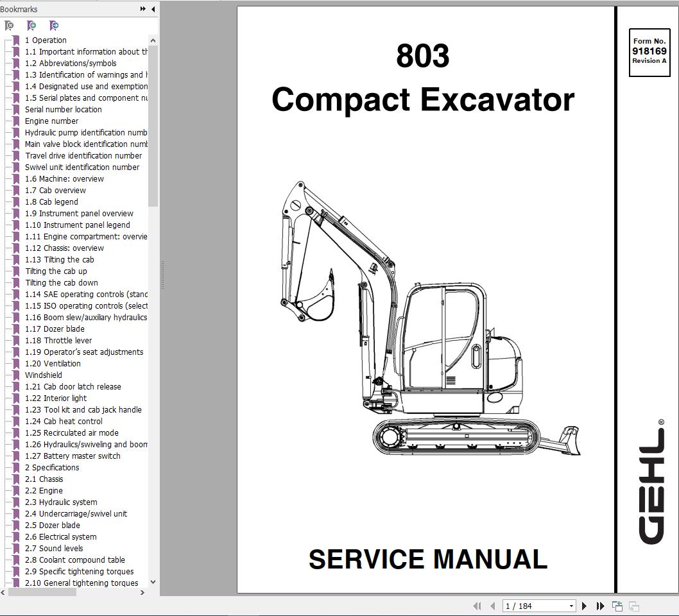679x616 pixels.
Task: Go to 1.13 Tilting the cab
Action: click(x=58, y=259)
